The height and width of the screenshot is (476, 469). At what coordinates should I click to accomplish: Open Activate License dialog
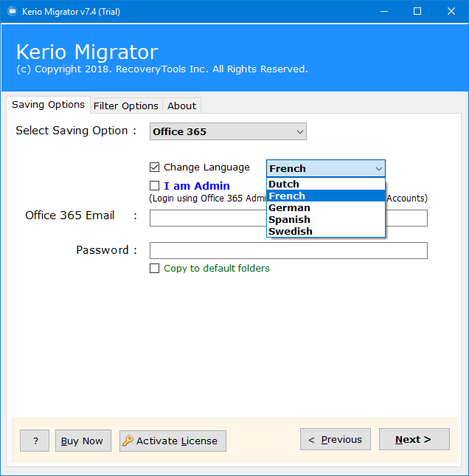pos(173,441)
